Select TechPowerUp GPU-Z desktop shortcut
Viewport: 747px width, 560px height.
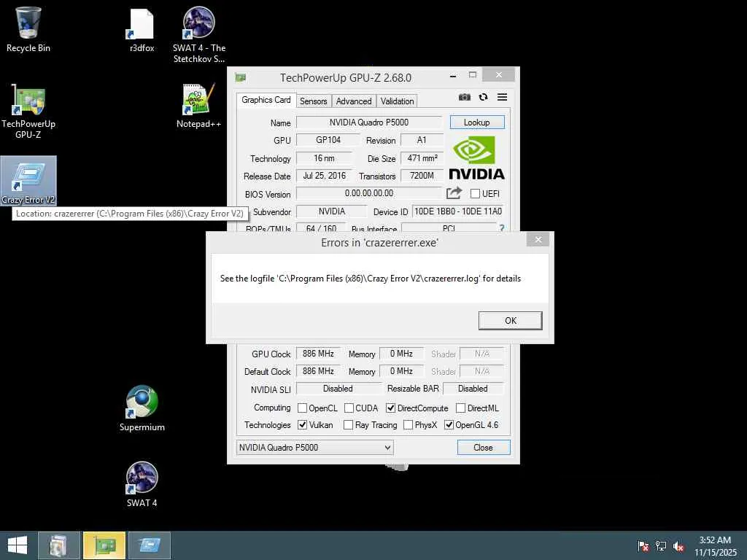click(28, 112)
